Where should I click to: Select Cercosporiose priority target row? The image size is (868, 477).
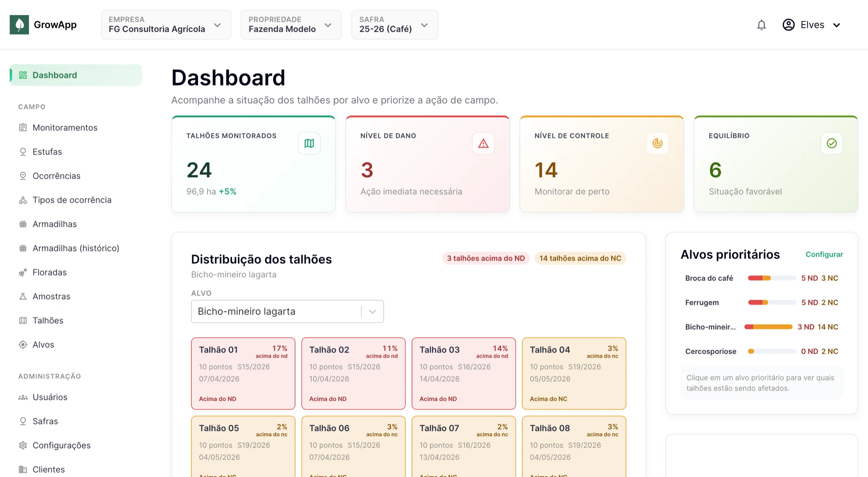(761, 351)
